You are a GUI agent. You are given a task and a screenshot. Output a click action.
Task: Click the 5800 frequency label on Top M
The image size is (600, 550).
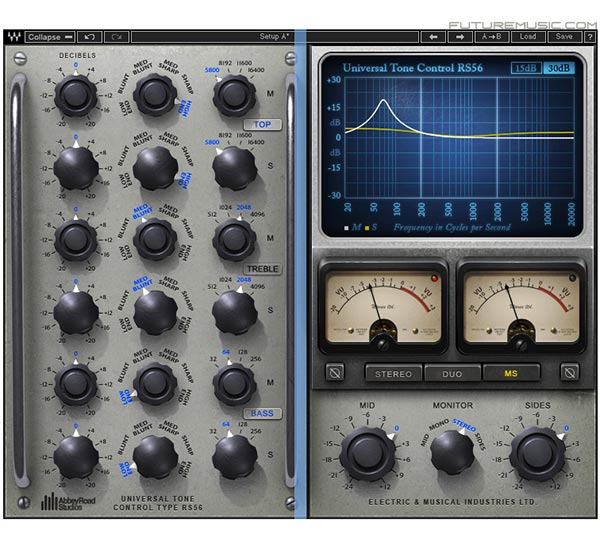point(212,70)
